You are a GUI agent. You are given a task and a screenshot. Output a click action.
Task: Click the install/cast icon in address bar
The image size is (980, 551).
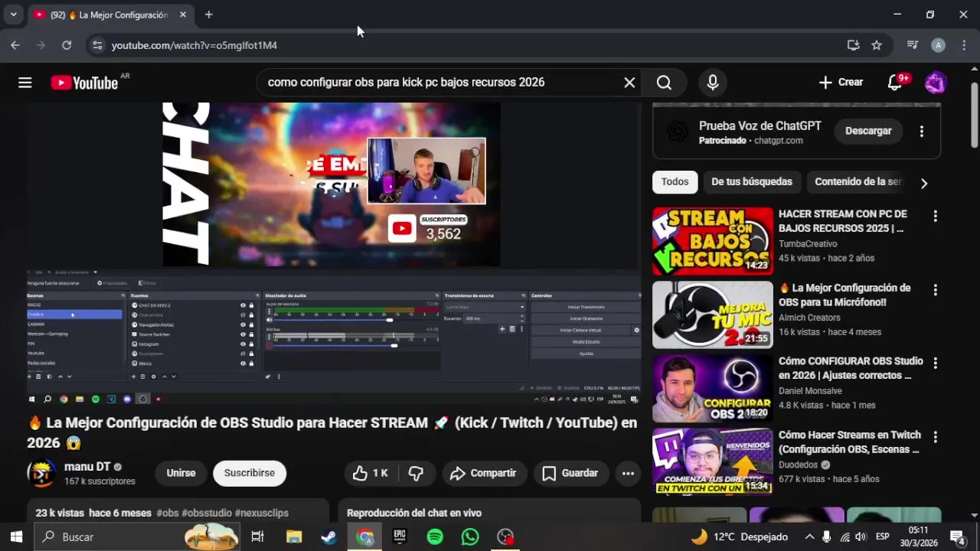(854, 45)
